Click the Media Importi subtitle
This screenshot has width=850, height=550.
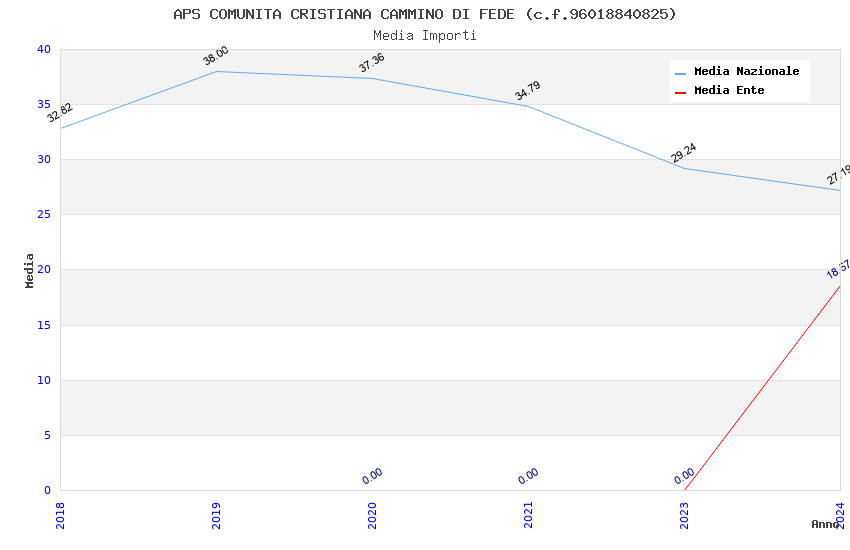pos(425,35)
